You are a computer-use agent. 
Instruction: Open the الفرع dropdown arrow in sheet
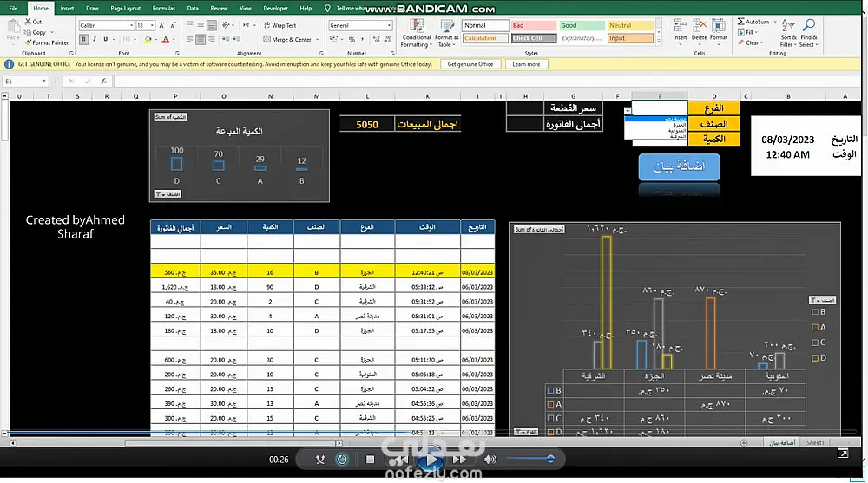(628, 111)
